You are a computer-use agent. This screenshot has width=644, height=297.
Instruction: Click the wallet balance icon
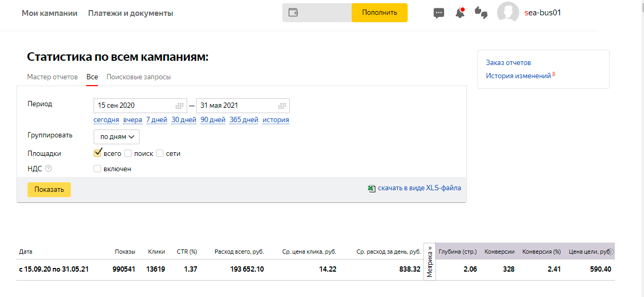coord(293,13)
